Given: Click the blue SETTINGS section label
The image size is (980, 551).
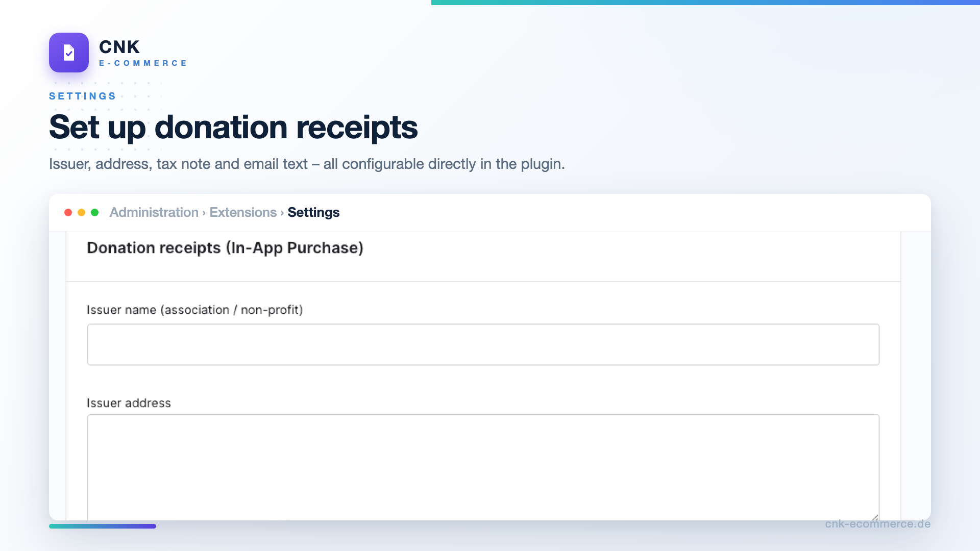Looking at the screenshot, I should point(83,96).
